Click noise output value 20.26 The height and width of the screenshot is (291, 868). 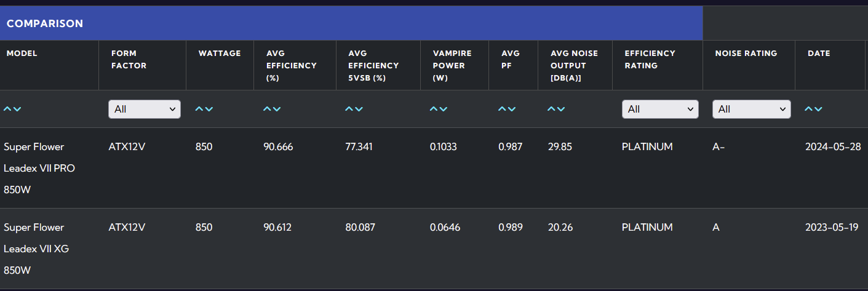560,227
